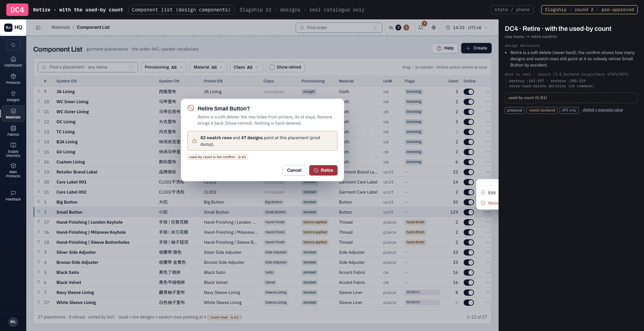Viewport: 644px width, 331px height.
Task: Click the Create button
Action: pos(476,48)
